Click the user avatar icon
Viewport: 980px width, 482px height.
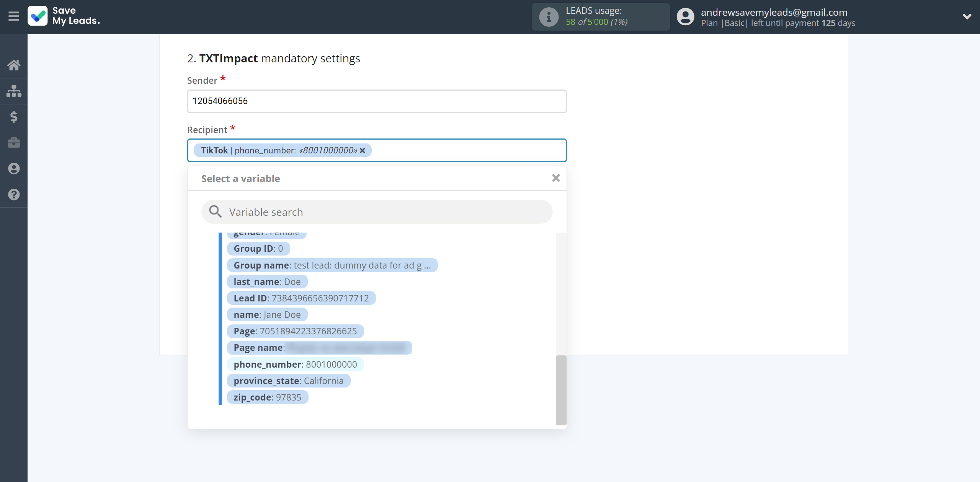685,17
